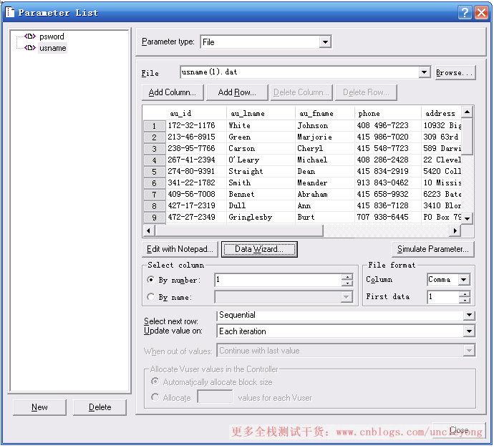Click the New parameter button
The image size is (494, 448).
pos(39,407)
